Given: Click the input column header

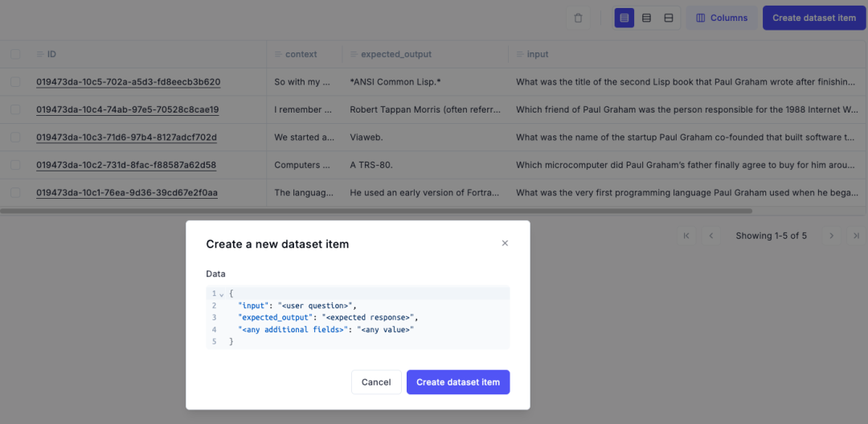Looking at the screenshot, I should [x=537, y=55].
